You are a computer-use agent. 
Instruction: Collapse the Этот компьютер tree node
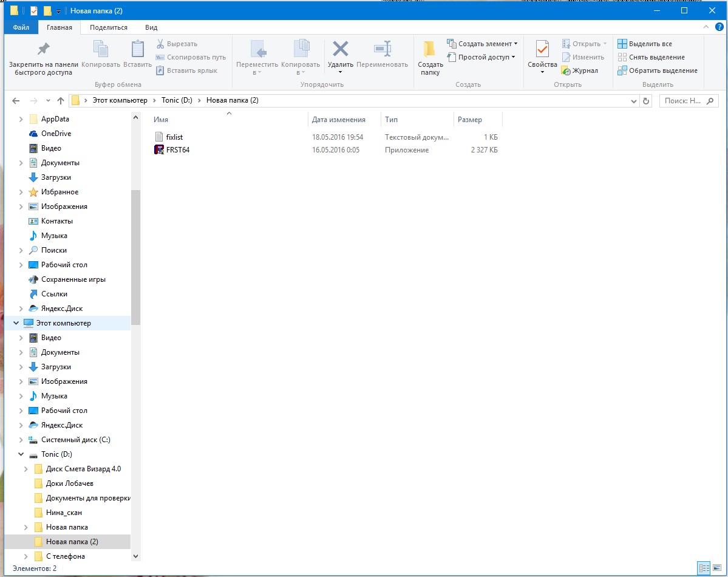point(16,323)
